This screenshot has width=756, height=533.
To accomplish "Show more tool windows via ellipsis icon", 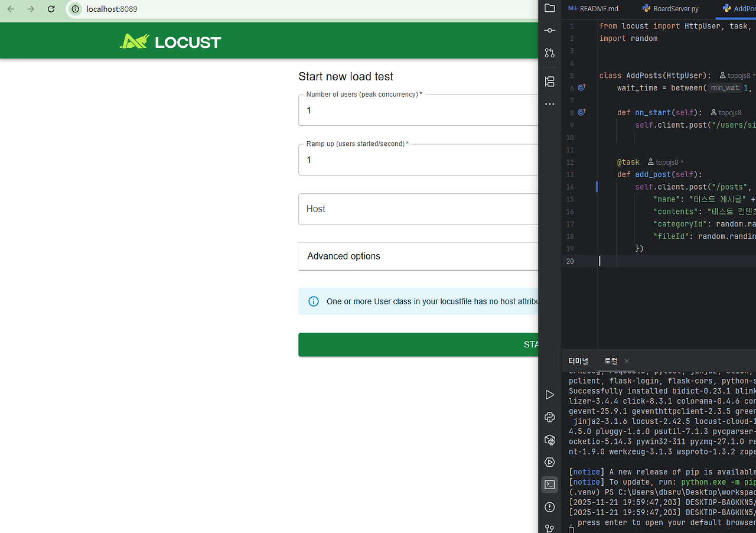I will pyautogui.click(x=549, y=104).
